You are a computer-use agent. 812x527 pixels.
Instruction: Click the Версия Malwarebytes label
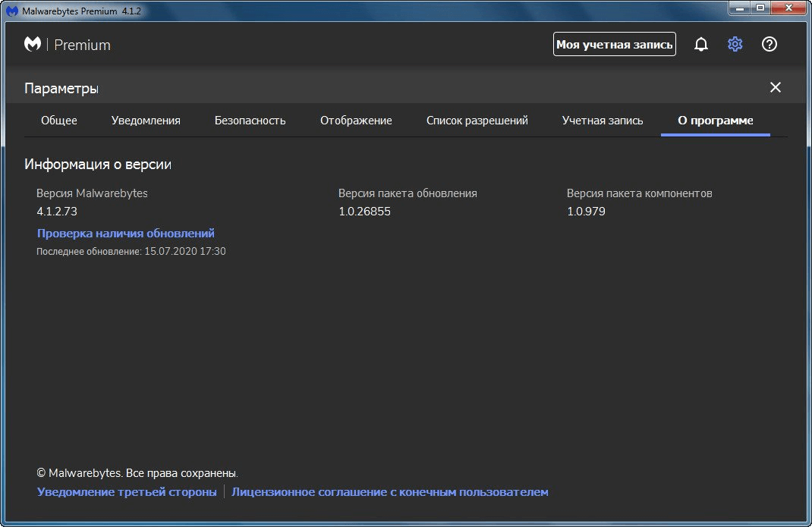[92, 193]
